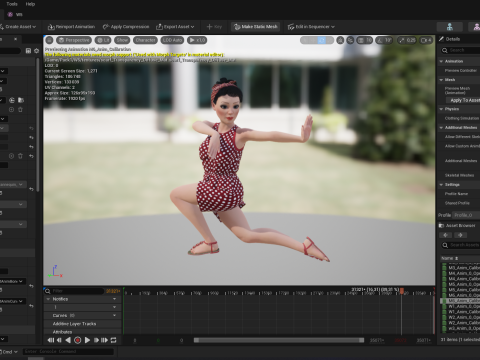Select the highlighted transform gizmo mode
Viewport: 480px width, 360px height.
321,40
